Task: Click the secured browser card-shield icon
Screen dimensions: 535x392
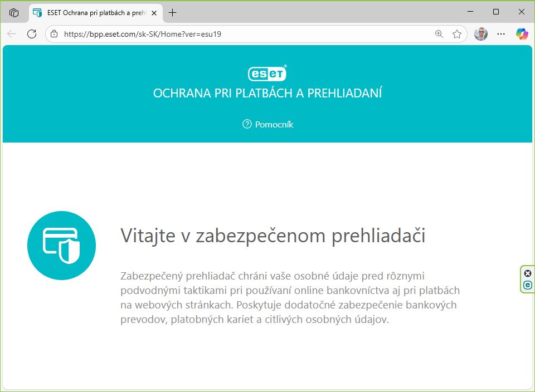Action: pyautogui.click(x=61, y=246)
